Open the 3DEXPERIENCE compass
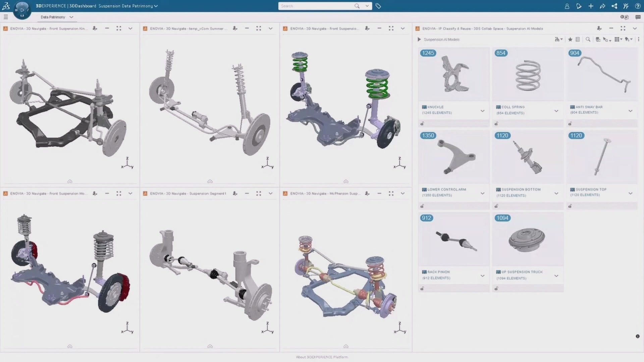Viewport: 644px width, 362px height. pyautogui.click(x=22, y=10)
